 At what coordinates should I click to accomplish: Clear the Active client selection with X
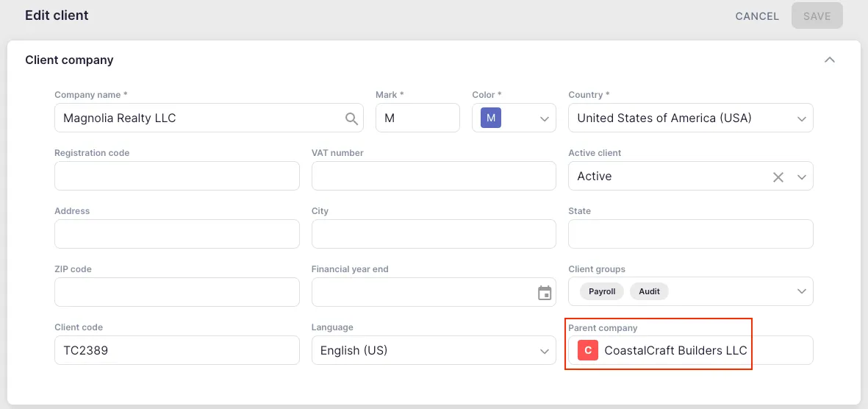(778, 177)
